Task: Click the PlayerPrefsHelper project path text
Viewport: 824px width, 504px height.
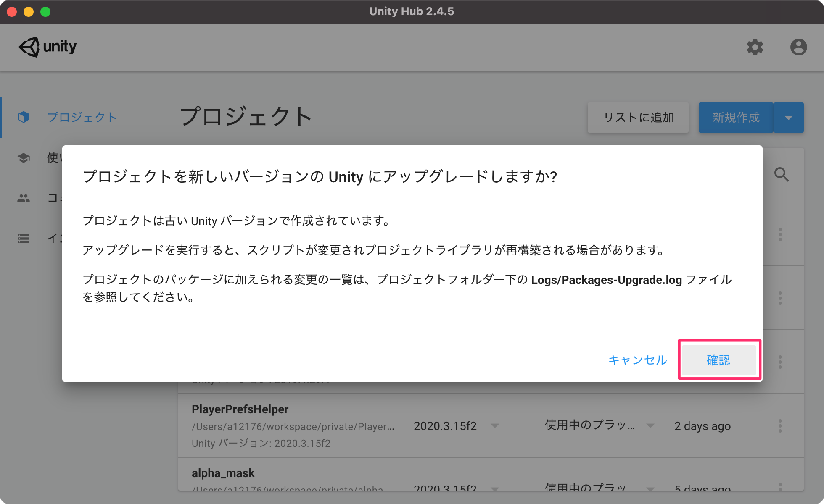Action: (293, 426)
